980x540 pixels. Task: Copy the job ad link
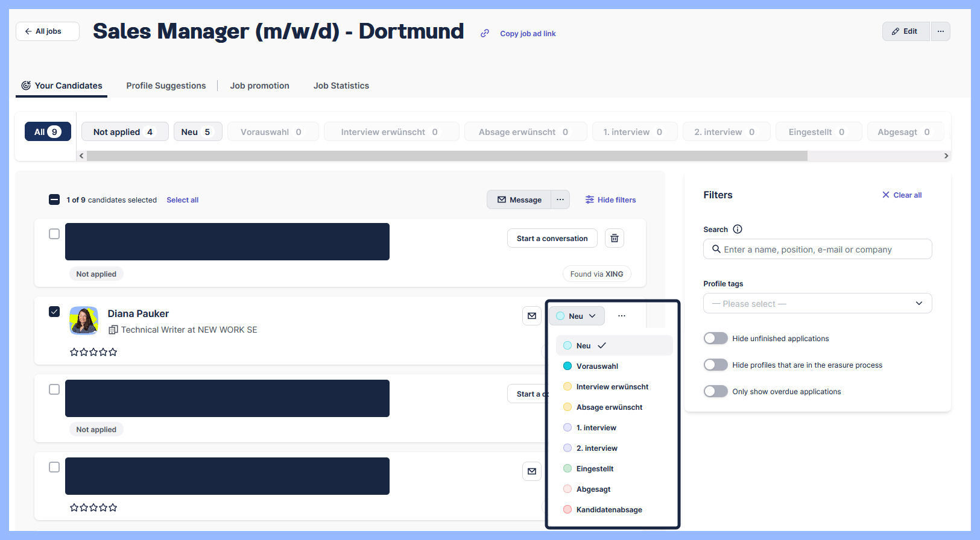528,34
